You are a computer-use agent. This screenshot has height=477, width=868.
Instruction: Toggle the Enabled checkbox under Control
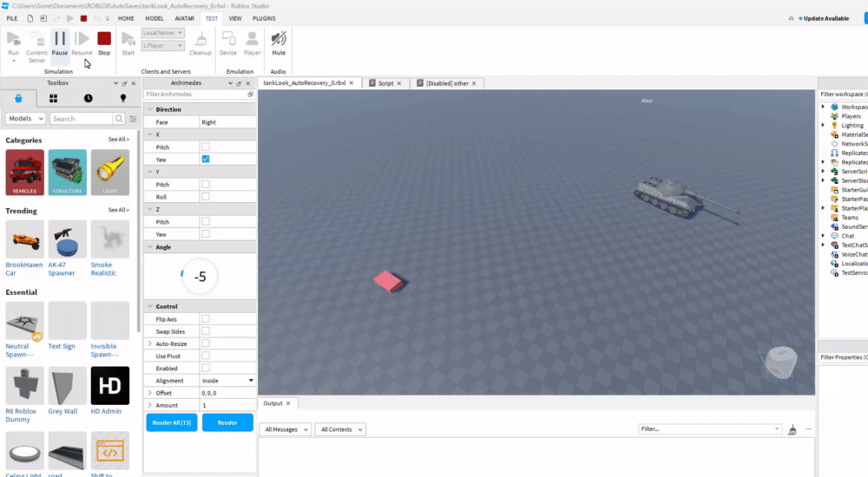click(x=206, y=368)
